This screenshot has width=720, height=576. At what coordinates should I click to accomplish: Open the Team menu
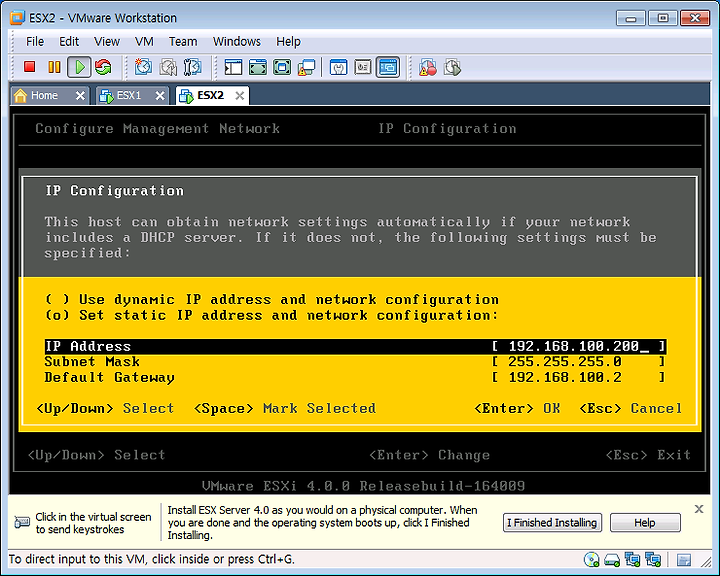click(183, 41)
